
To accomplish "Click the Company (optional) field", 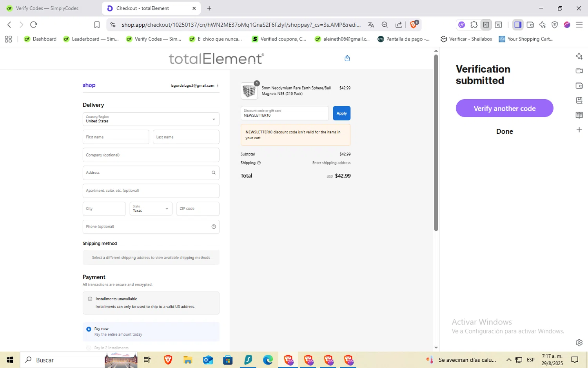I will [x=151, y=155].
